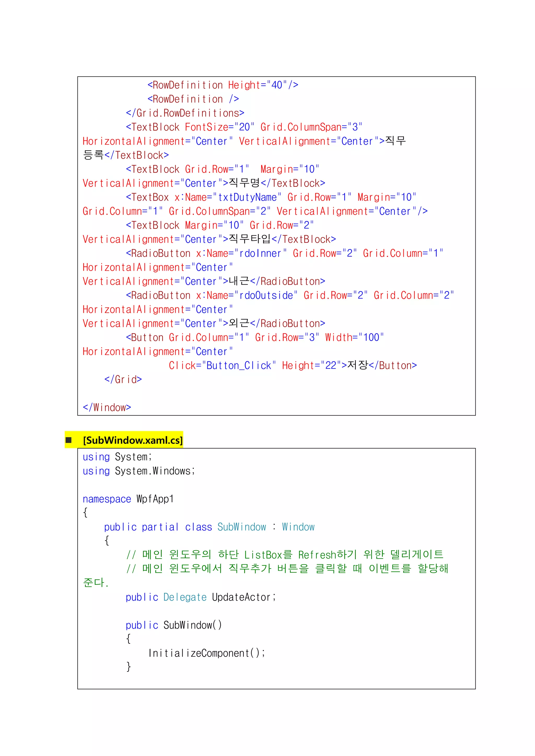
Task: Click the Button line with Width="100"
Action: pos(255,338)
